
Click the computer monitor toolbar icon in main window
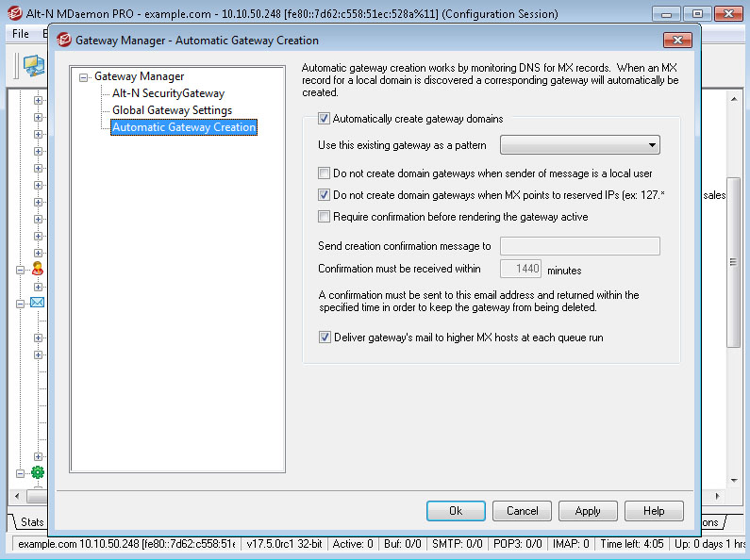pos(34,65)
